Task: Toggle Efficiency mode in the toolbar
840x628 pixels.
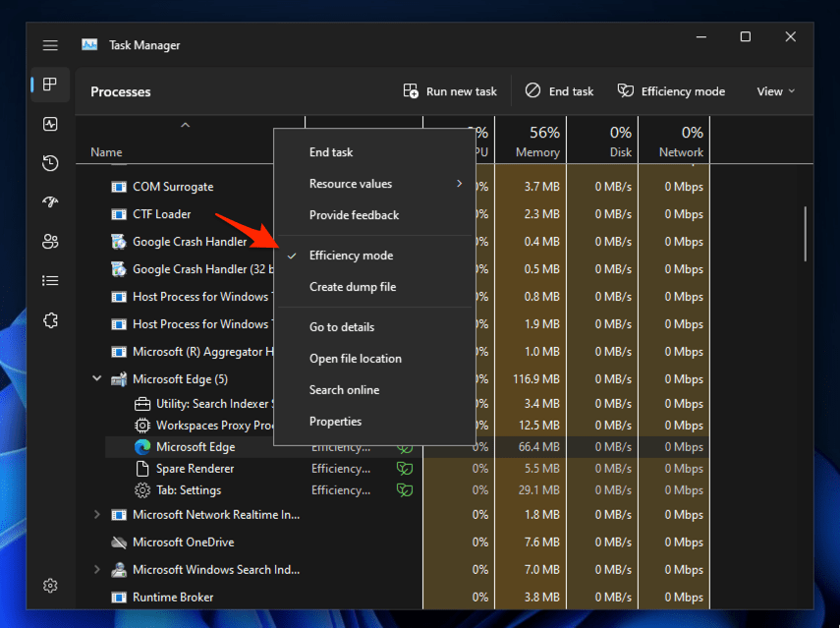Action: tap(671, 91)
